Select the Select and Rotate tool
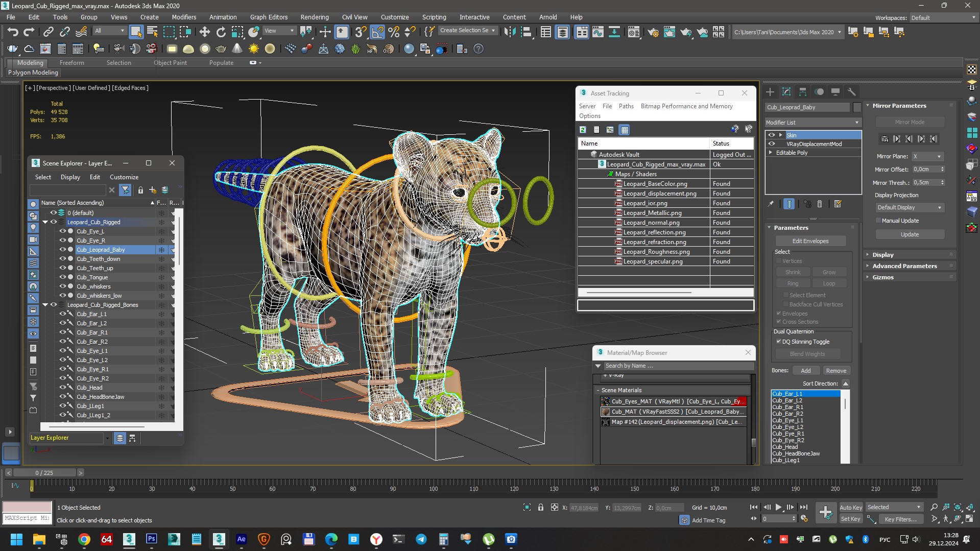This screenshot has width=980, height=551. click(x=221, y=32)
